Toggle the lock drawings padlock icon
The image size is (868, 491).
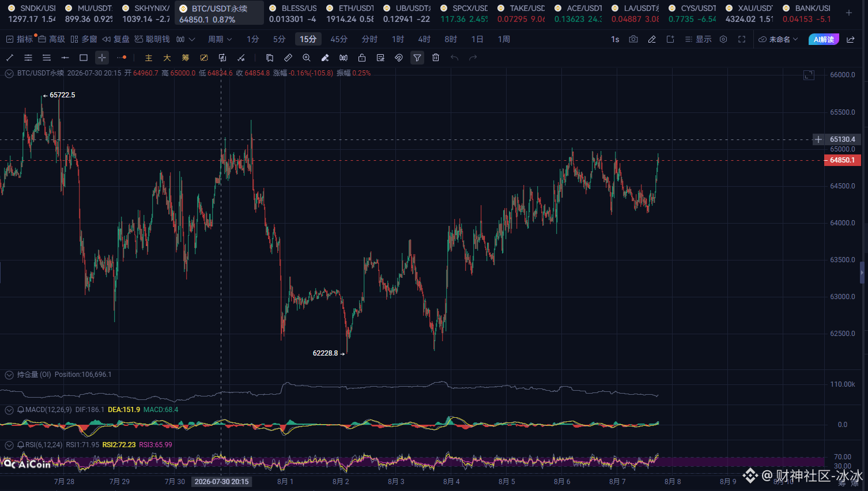362,58
